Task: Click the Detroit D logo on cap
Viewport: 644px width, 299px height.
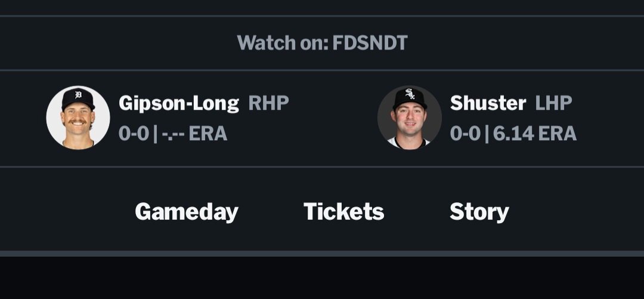Action: pyautogui.click(x=78, y=95)
